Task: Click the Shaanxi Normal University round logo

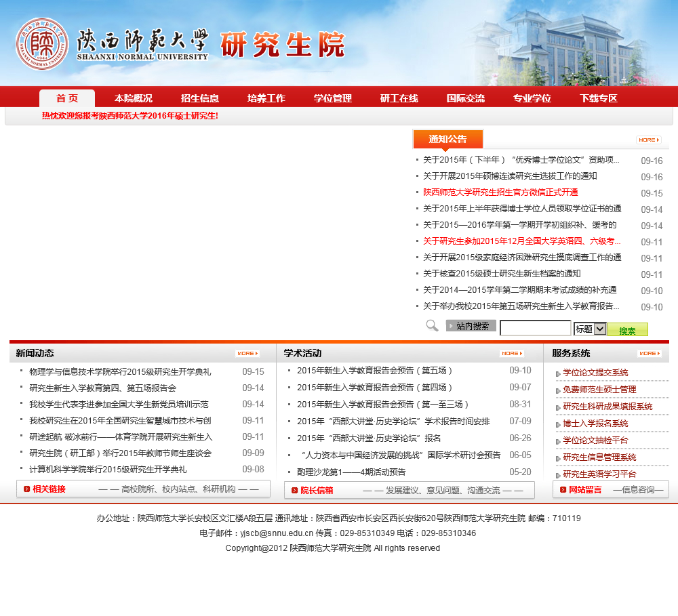Action: pos(42,44)
